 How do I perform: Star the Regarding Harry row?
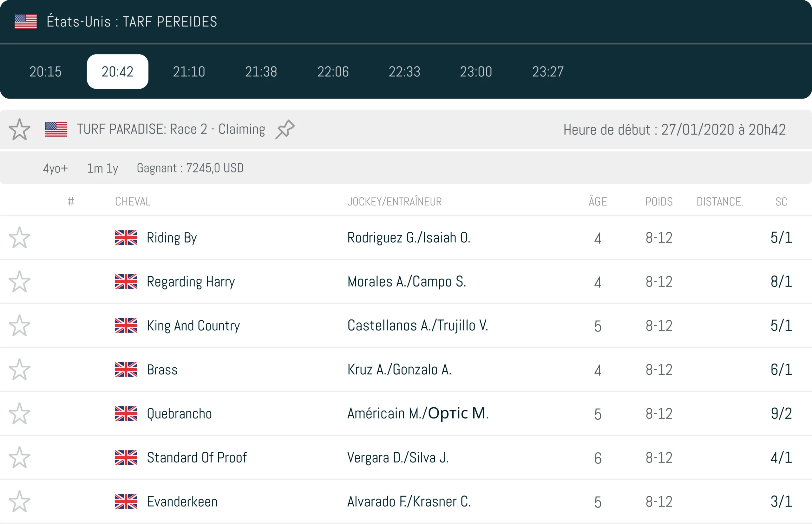click(19, 282)
